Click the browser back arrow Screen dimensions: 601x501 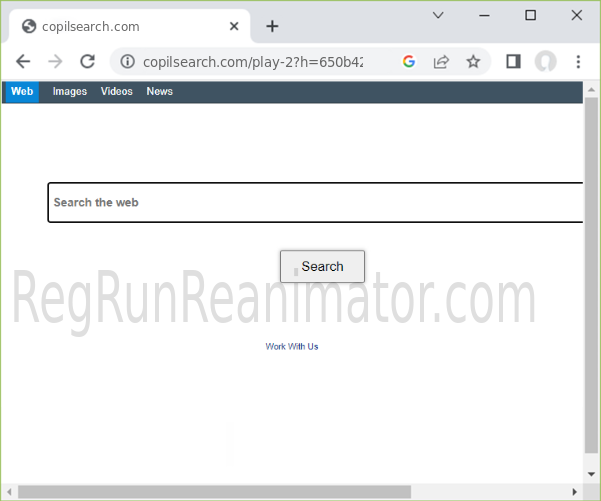(23, 61)
